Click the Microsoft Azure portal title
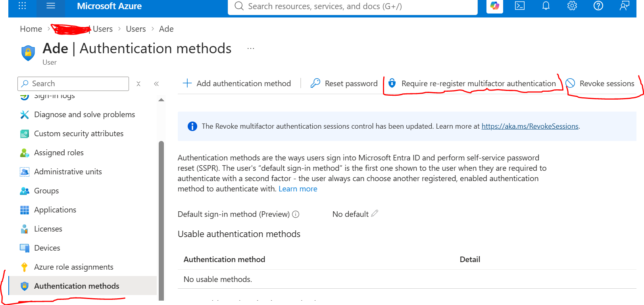The image size is (644, 305). tap(109, 6)
